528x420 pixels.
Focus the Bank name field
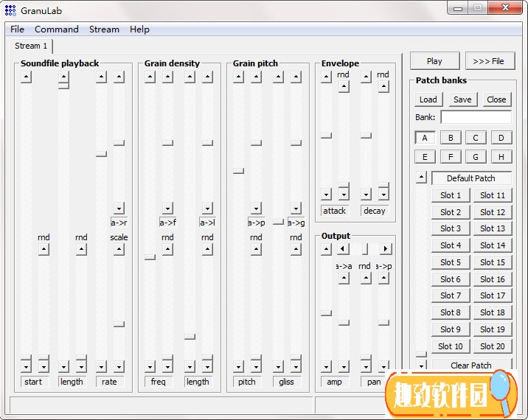[476, 117]
